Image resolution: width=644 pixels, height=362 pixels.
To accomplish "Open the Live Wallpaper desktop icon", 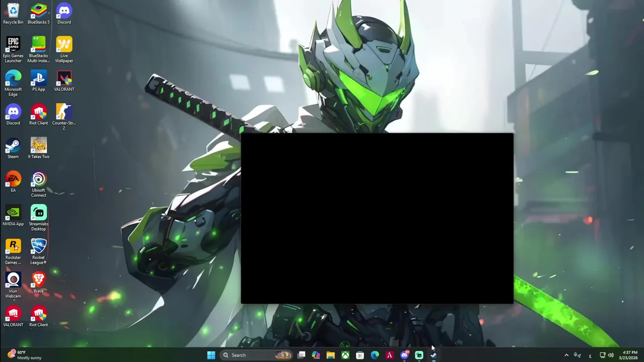I will pos(64,49).
